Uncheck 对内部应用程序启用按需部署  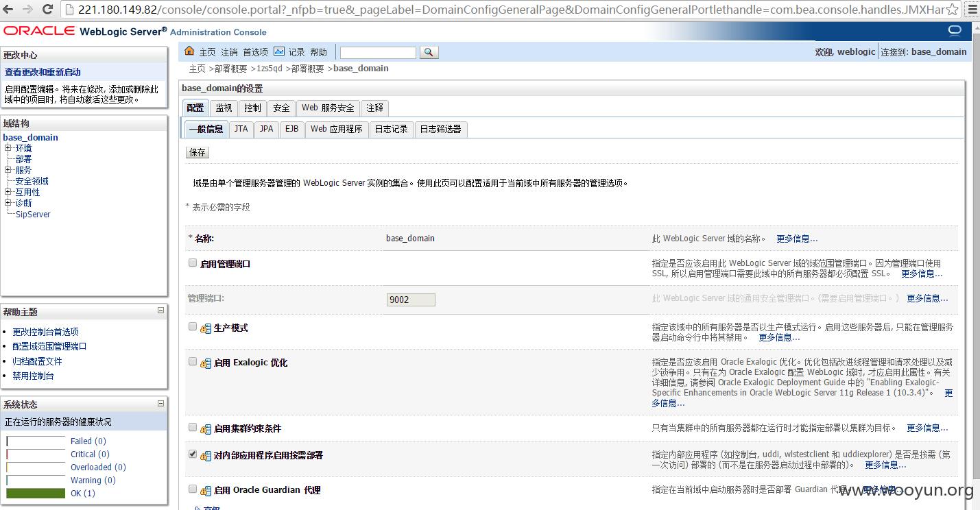[193, 454]
